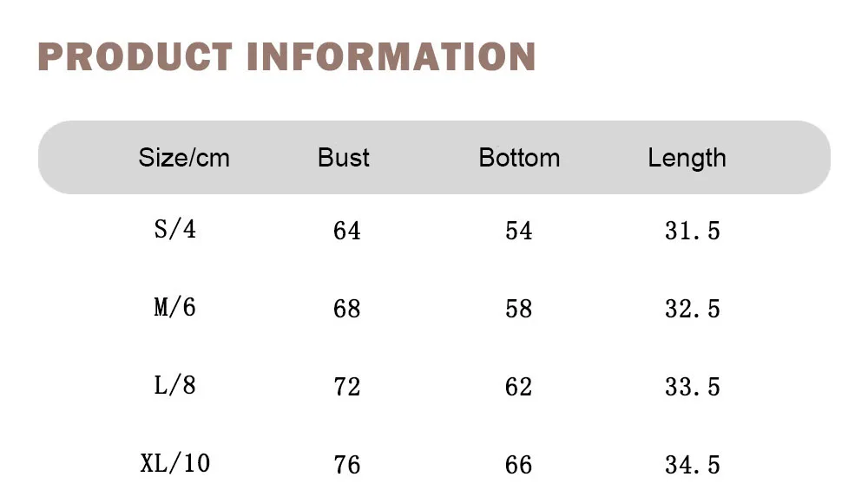Click bust value 64 for S/4
Image resolution: width=868 pixels, height=503 pixels.
pyautogui.click(x=346, y=231)
